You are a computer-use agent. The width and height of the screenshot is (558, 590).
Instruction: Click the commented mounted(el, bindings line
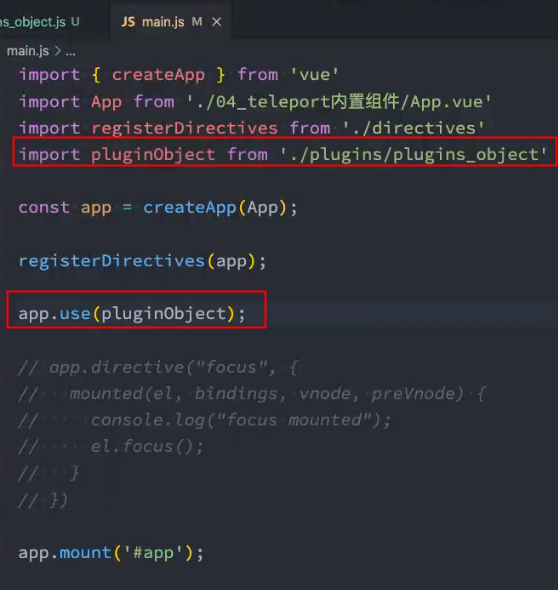tap(252, 394)
